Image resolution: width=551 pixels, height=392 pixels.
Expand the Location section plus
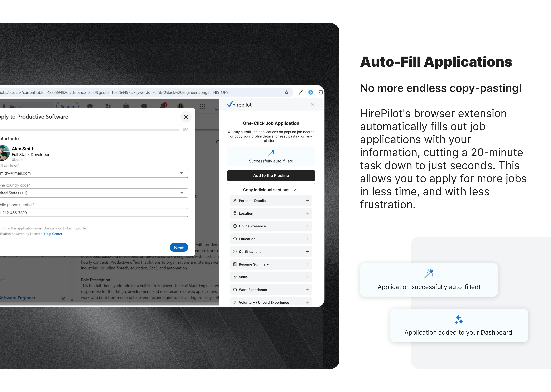[307, 213]
